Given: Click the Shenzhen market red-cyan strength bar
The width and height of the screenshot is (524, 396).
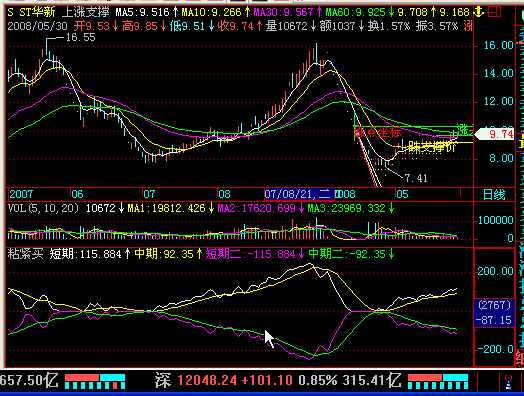Looking at the screenshot, I should pos(438,382).
